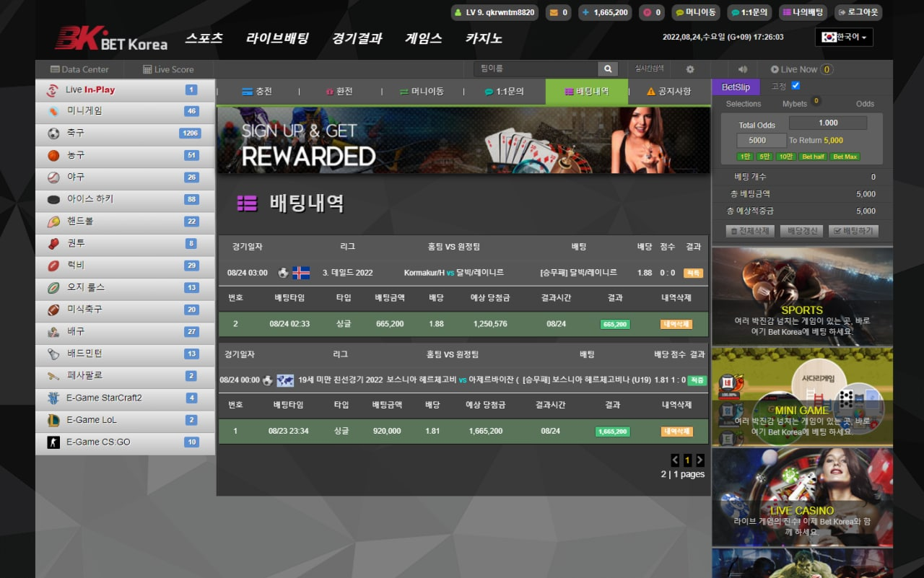Open the 페사팔로 category
This screenshot has height=578, width=924.
[x=125, y=376]
